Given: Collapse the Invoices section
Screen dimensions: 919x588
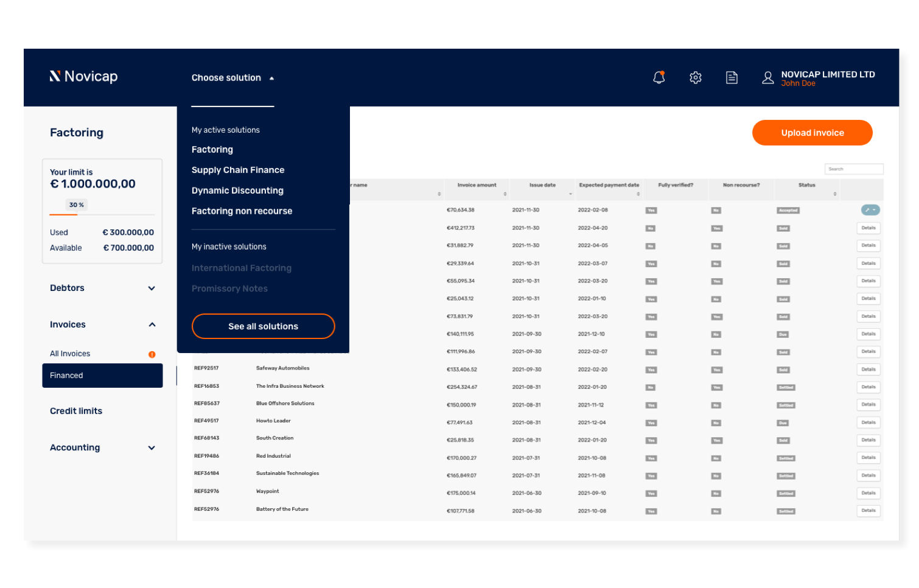Looking at the screenshot, I should coord(102,324).
